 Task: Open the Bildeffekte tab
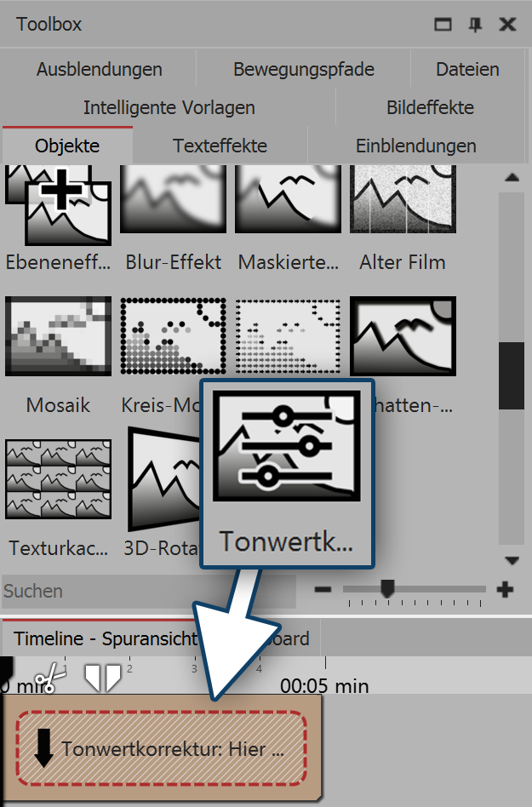[430, 107]
